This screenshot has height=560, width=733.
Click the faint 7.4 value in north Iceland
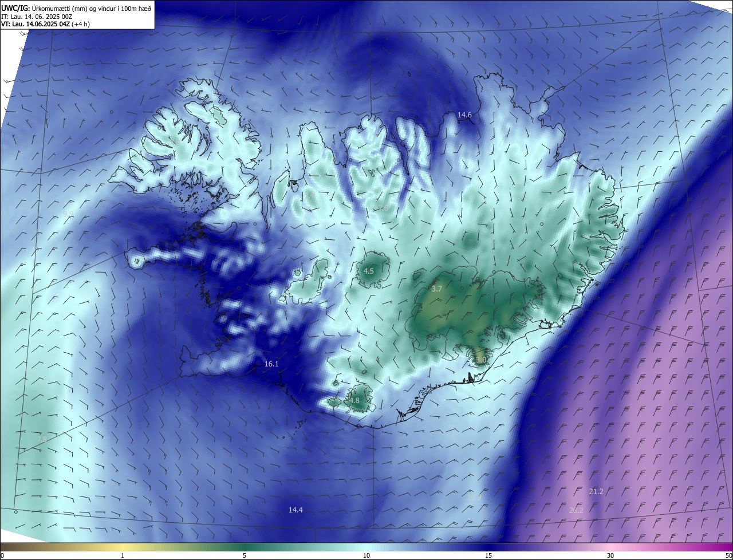point(309,196)
